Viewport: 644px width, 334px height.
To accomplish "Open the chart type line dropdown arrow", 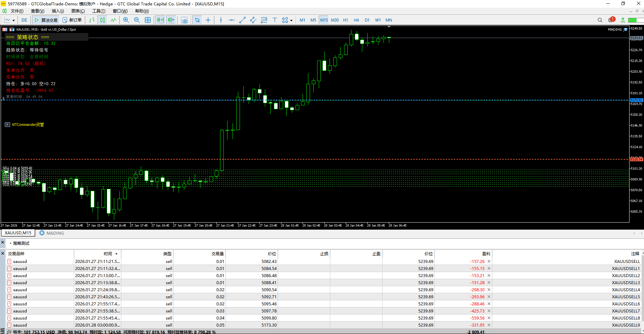I will tap(13, 21).
